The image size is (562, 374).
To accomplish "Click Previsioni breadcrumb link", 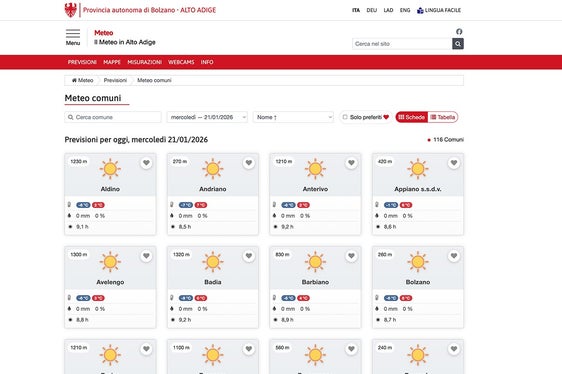I will tap(115, 80).
